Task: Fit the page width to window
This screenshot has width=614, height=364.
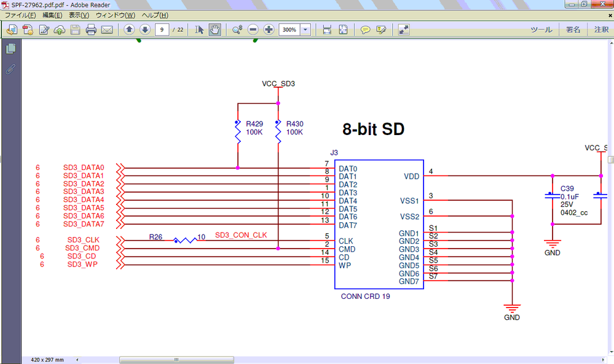Action: tap(326, 29)
